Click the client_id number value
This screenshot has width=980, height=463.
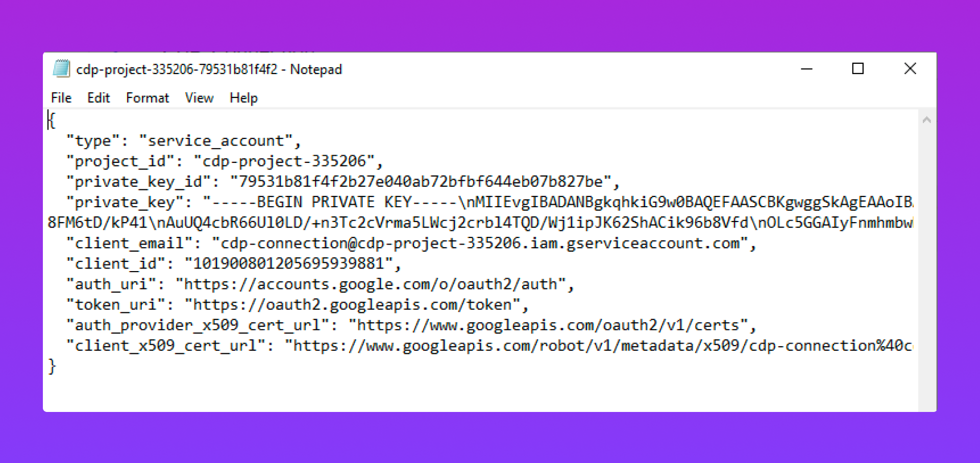[288, 263]
